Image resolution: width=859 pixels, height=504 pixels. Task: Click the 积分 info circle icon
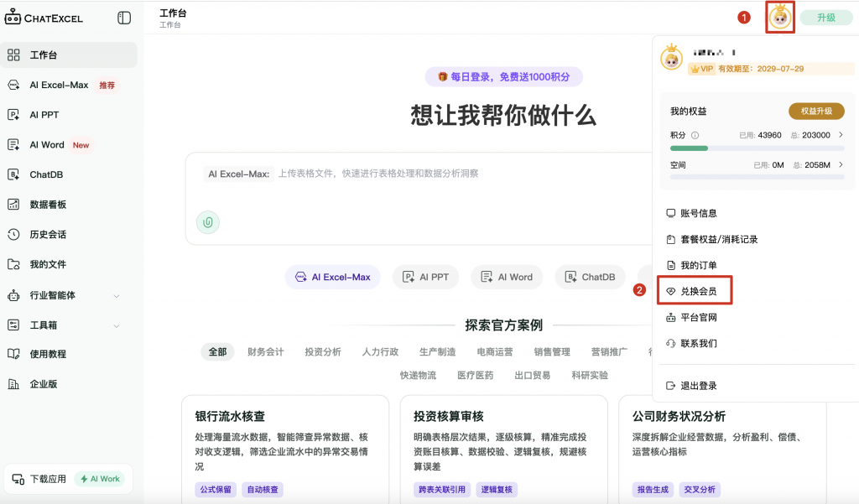tap(695, 135)
